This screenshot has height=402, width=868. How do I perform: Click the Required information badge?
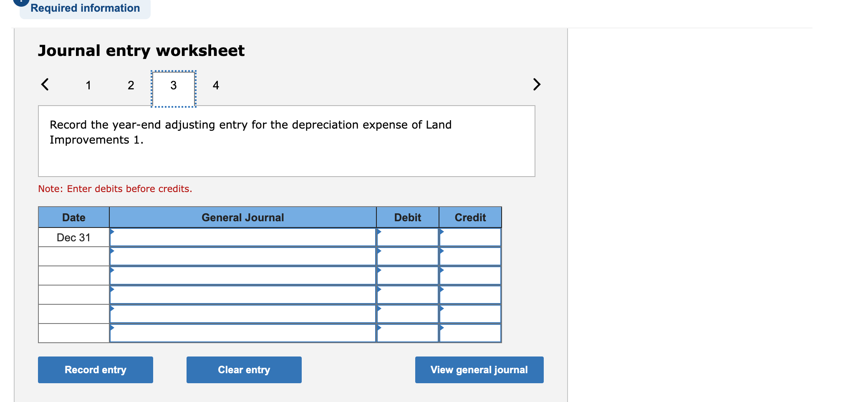[85, 8]
